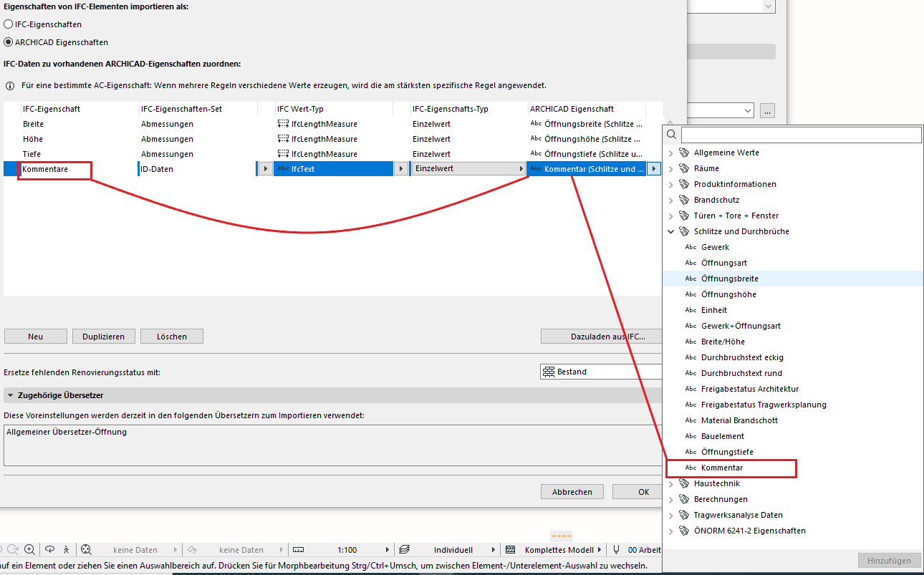Viewport: 924px width, 575px height.
Task: Click the Komplettes Modell structure icon
Action: tap(510, 549)
